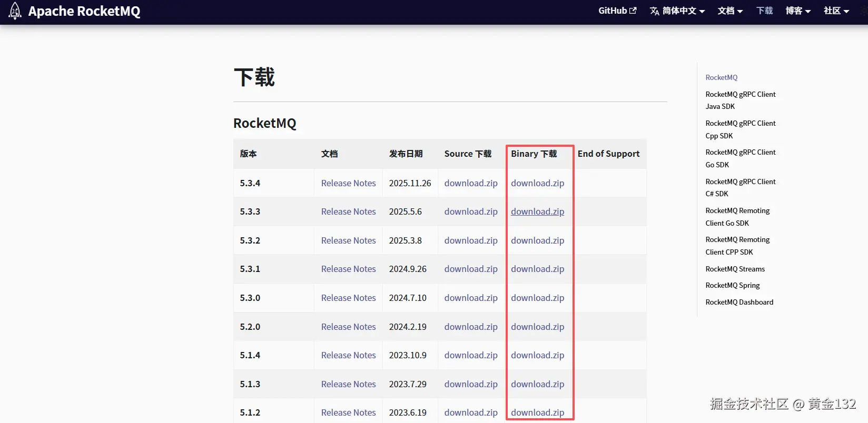Download source zip for version 5.1.2
The height and width of the screenshot is (423, 868).
pyautogui.click(x=471, y=412)
